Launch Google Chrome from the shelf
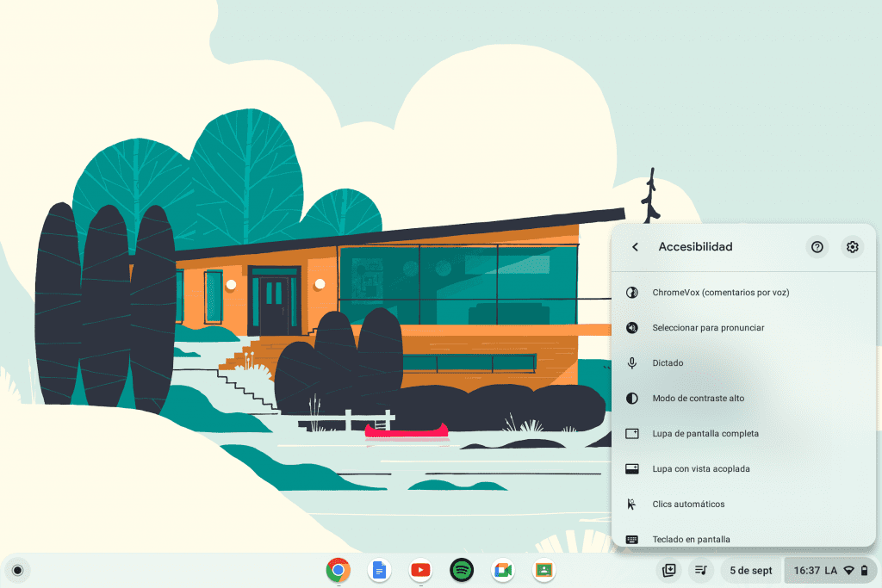The image size is (882, 588). coord(338,570)
